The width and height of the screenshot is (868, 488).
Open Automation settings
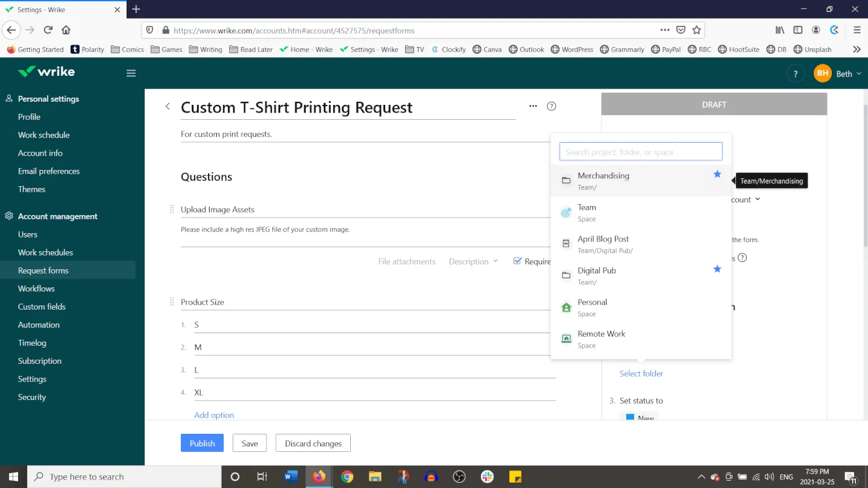[39, 325]
